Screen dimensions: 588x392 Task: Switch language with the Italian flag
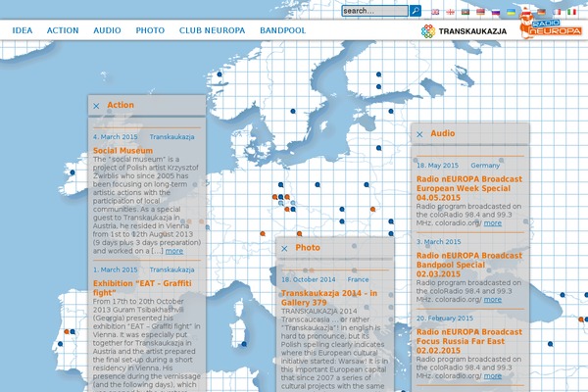(572, 12)
